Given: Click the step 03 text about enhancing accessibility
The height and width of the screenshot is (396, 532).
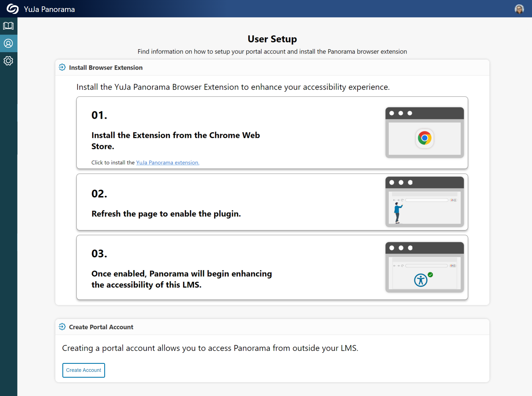Looking at the screenshot, I should click(181, 279).
